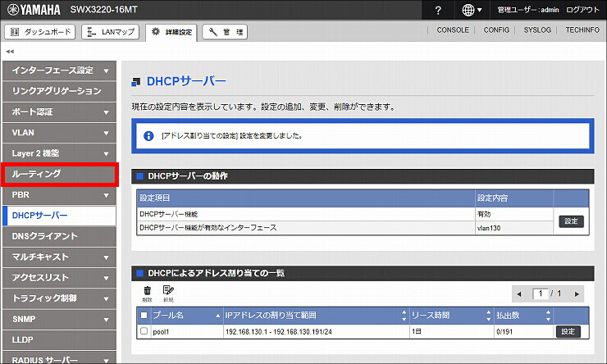
Task: Open the SYSLOG link
Action: [x=537, y=30]
